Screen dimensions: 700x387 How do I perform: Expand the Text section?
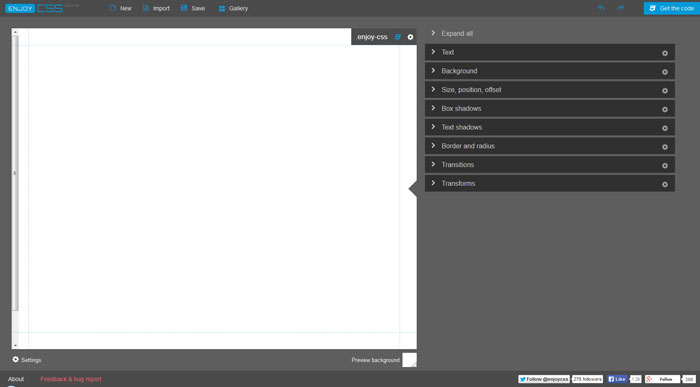tap(550, 52)
